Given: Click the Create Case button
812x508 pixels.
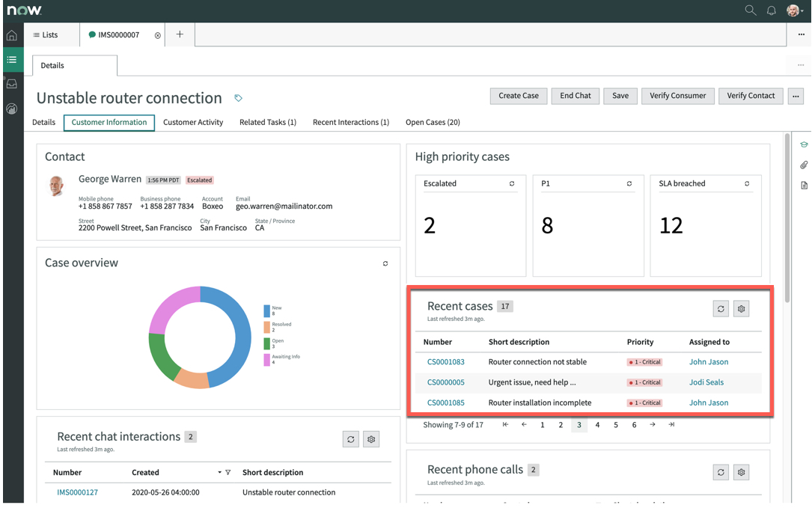Looking at the screenshot, I should pyautogui.click(x=519, y=96).
